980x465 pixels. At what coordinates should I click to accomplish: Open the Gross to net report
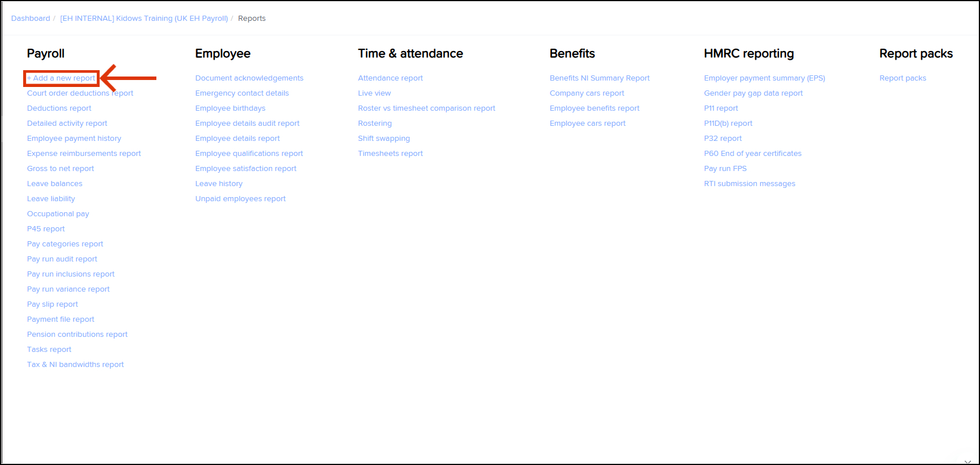click(x=60, y=169)
